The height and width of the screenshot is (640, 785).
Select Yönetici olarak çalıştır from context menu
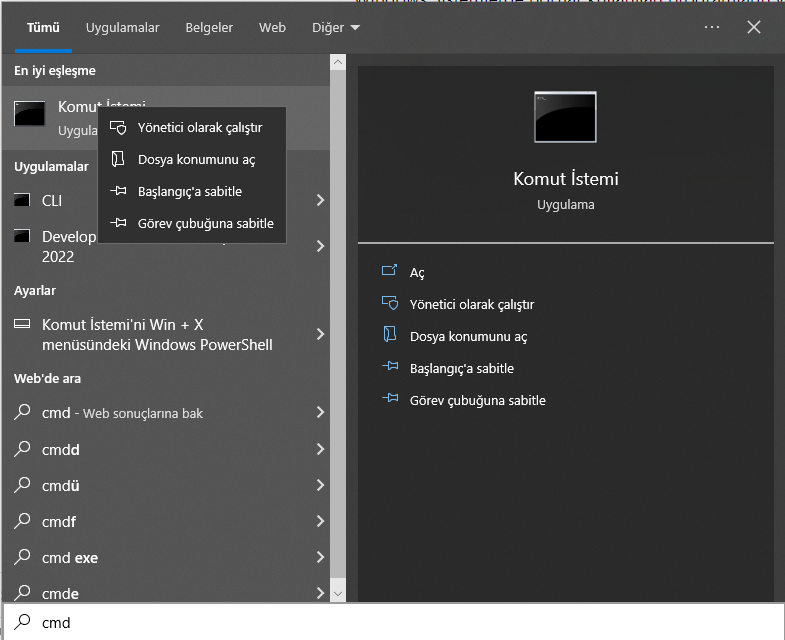(x=199, y=128)
